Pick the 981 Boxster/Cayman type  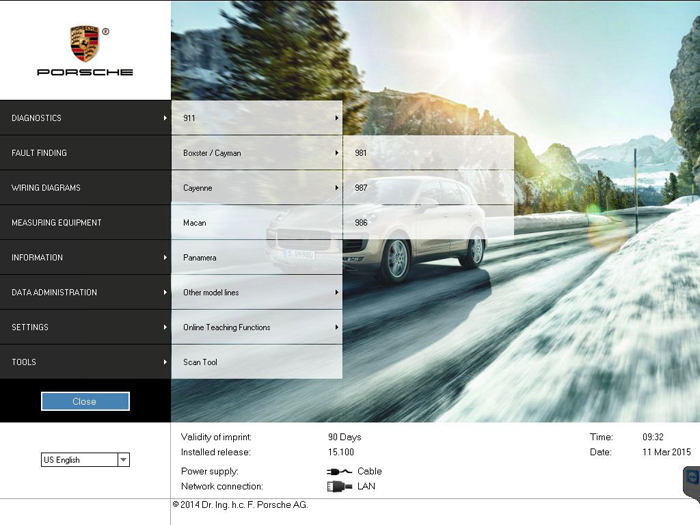(x=429, y=153)
